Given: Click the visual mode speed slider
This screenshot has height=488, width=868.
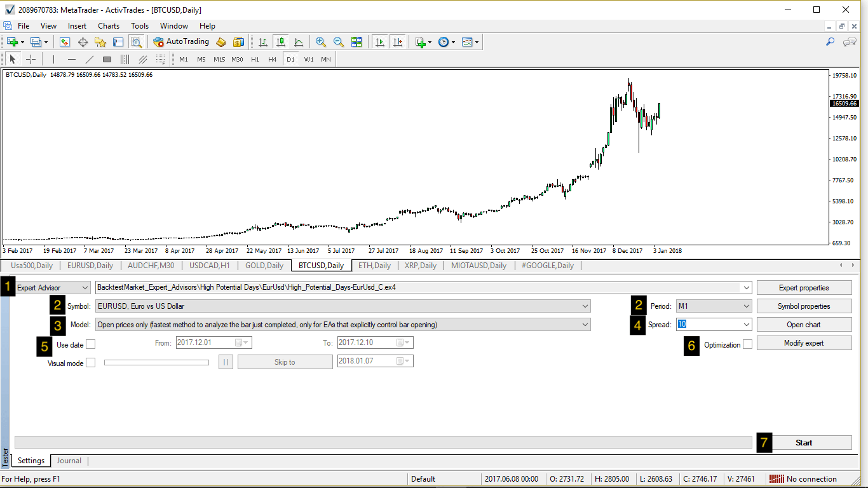Looking at the screenshot, I should click(156, 363).
